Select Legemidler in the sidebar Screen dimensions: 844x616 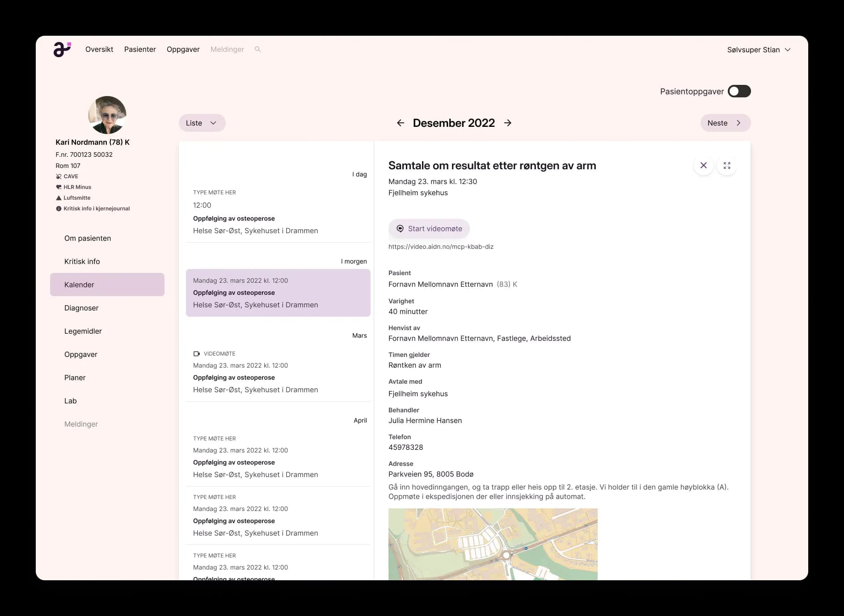107,331
